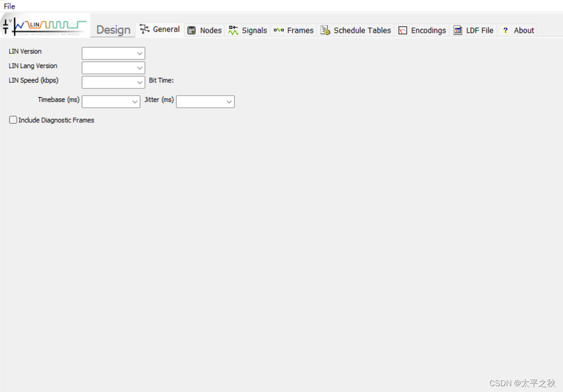Click the Timebase (ms) input area
The image size is (563, 392).
coord(106,102)
